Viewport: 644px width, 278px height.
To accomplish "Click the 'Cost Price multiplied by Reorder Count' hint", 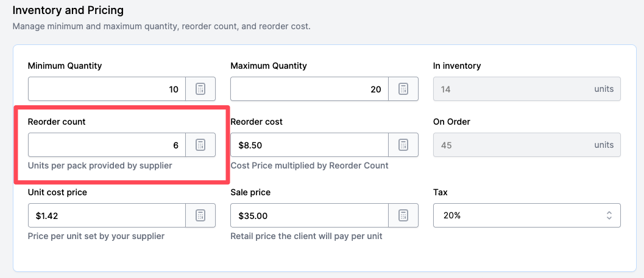I will point(309,165).
